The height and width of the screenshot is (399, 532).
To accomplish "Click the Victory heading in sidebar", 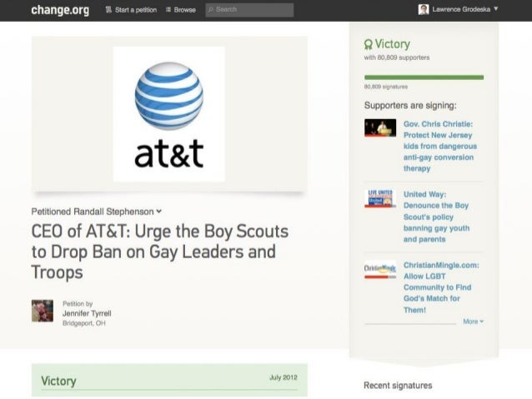I will (393, 44).
